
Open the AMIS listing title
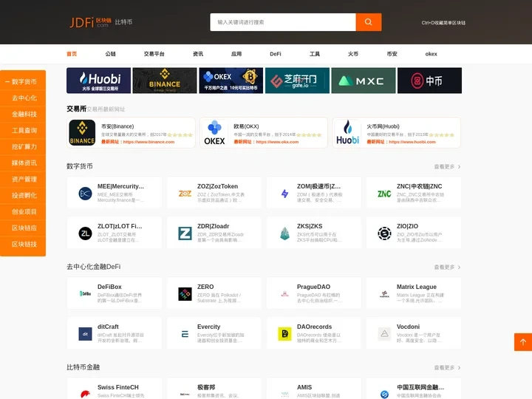304,387
